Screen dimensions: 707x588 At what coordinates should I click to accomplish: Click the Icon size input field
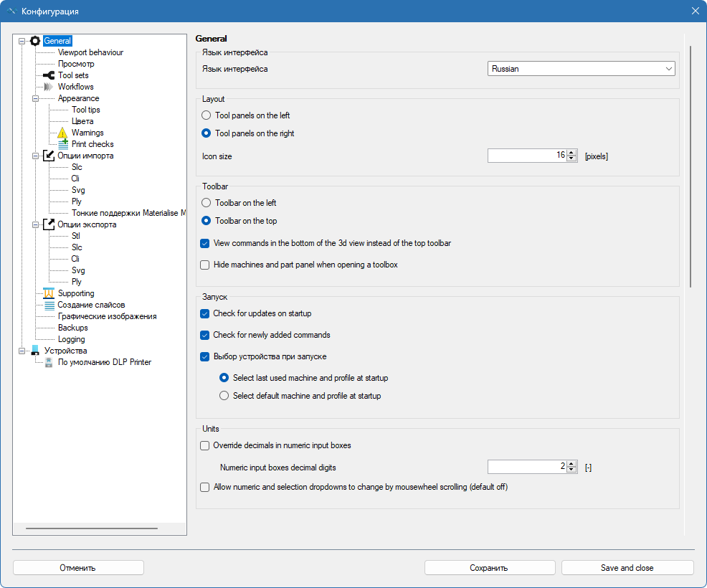(526, 156)
